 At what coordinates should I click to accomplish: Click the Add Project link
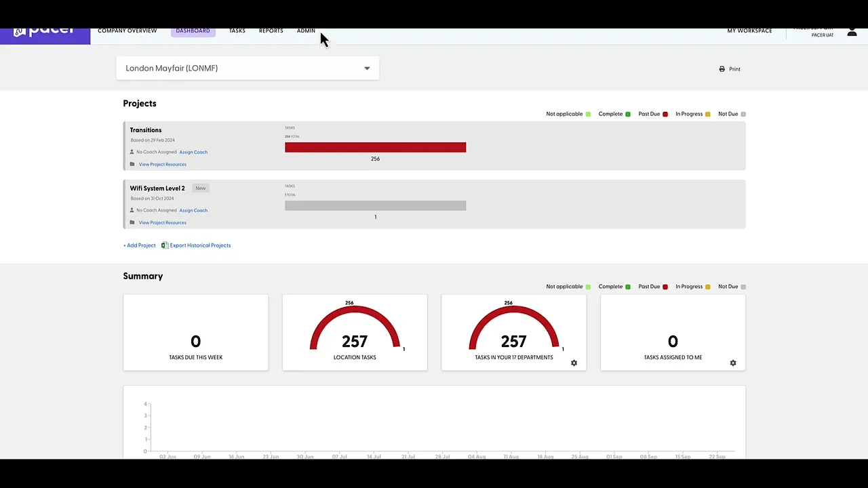(x=139, y=245)
